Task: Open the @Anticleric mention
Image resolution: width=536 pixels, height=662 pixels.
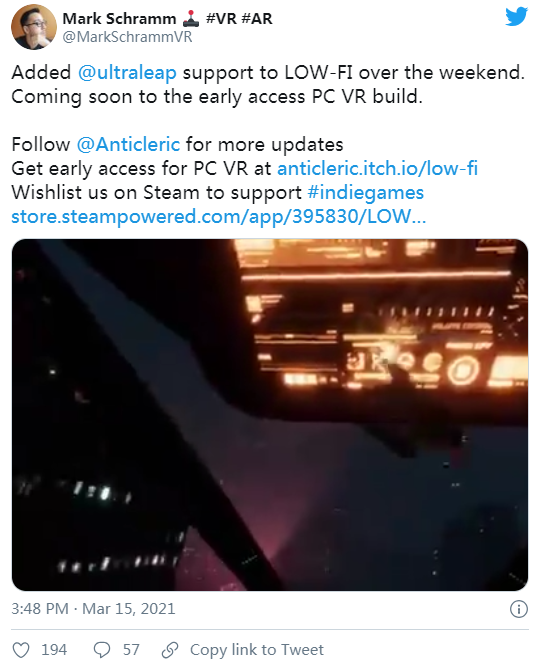Action: coord(128,144)
